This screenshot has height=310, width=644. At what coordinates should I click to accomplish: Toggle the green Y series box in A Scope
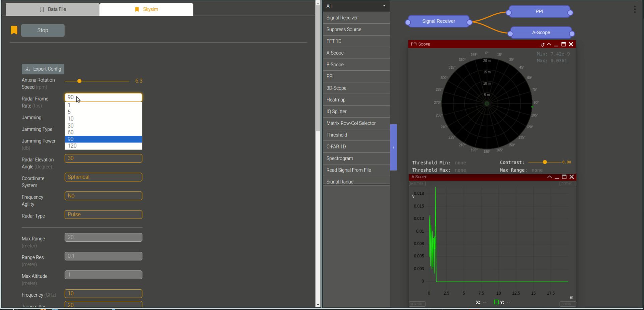[x=496, y=302]
